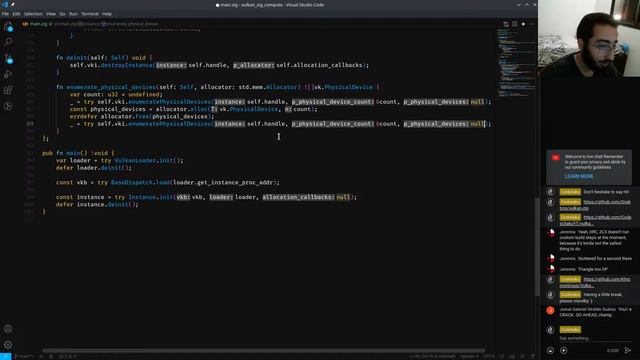Open the first github link in chat

[595, 205]
